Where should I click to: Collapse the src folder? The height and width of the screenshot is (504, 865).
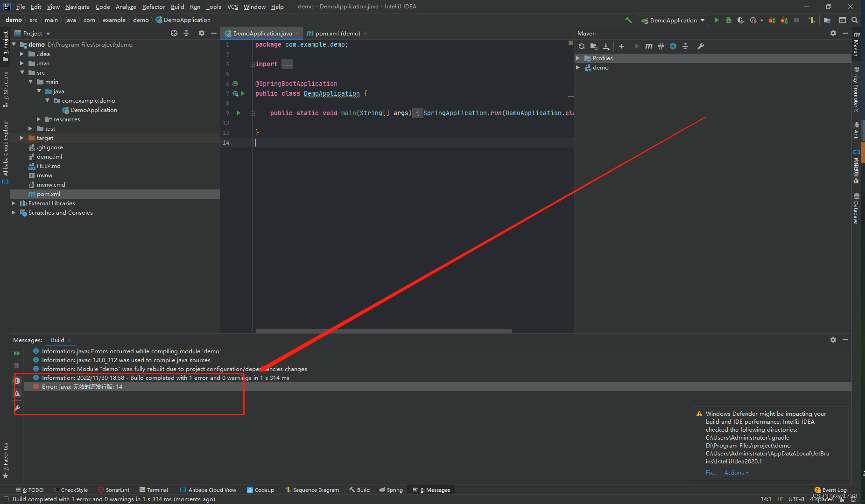tap(22, 73)
